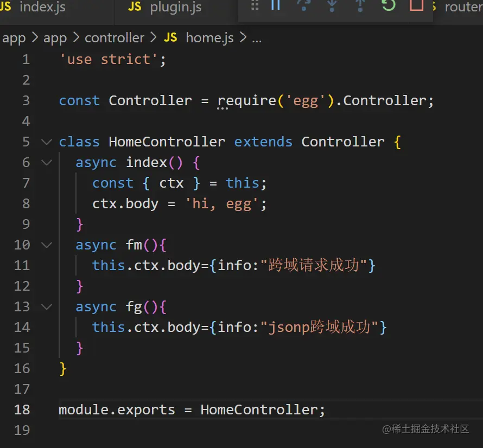Grab the debug toolbar drag handle
483x448 pixels.
[255, 5]
